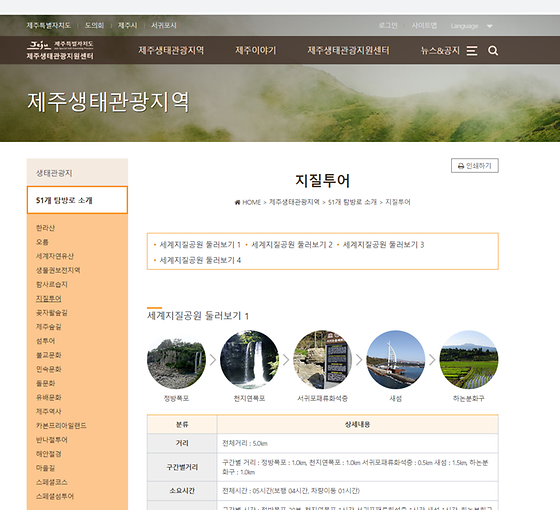Click the 분류 column header
This screenshot has width=560, height=510.
tap(182, 424)
